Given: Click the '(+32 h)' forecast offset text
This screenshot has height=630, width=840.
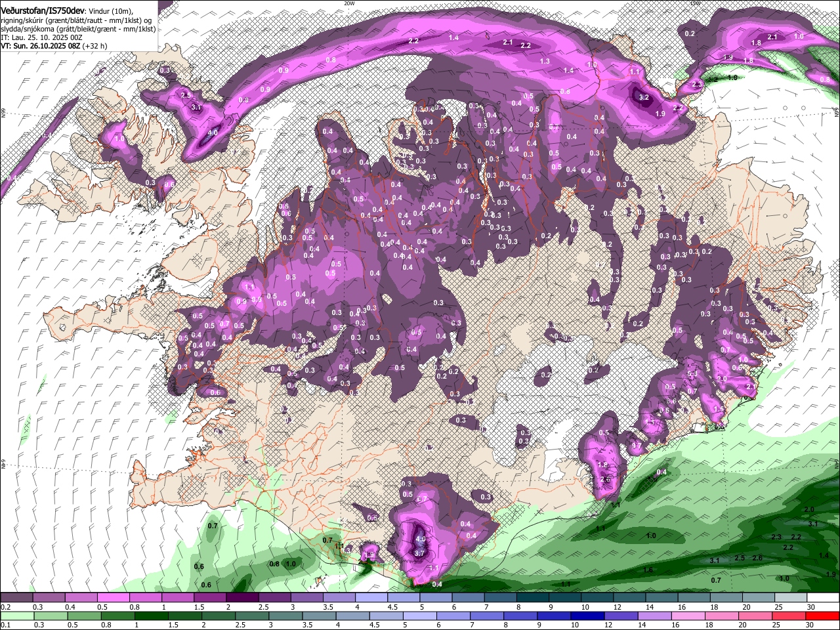Looking at the screenshot, I should pos(94,46).
